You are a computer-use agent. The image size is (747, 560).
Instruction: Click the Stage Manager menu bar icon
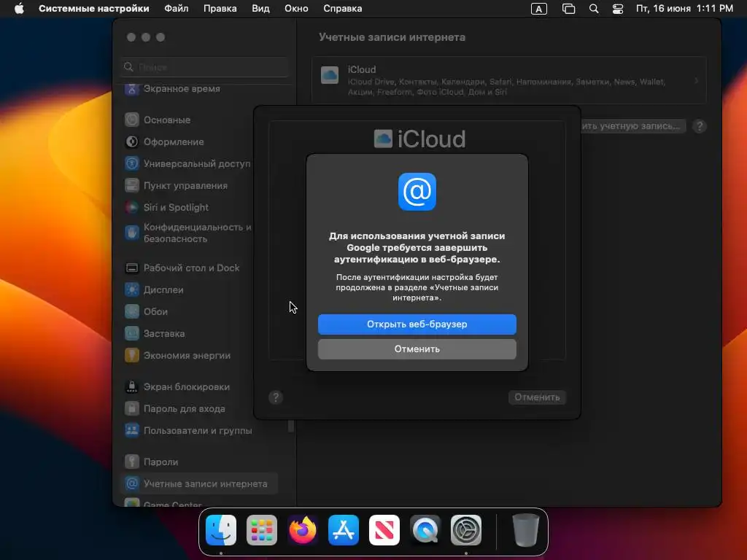pos(568,9)
